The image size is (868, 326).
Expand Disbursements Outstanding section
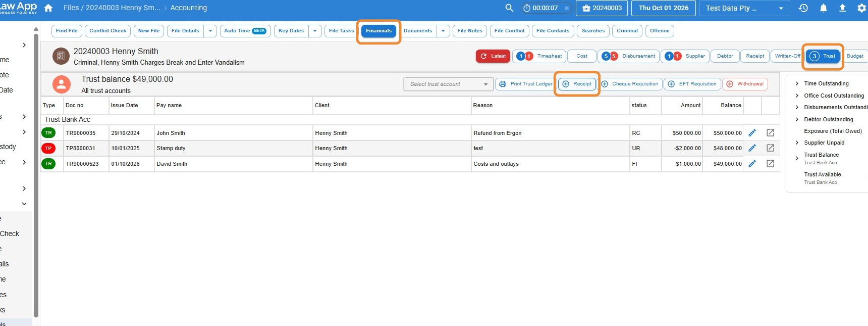[797, 107]
